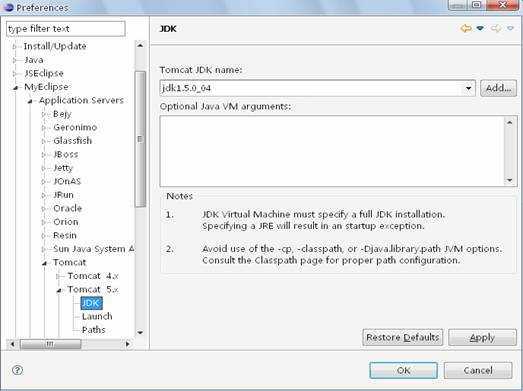
Task: Collapse the Application Servers node
Action: [30, 101]
